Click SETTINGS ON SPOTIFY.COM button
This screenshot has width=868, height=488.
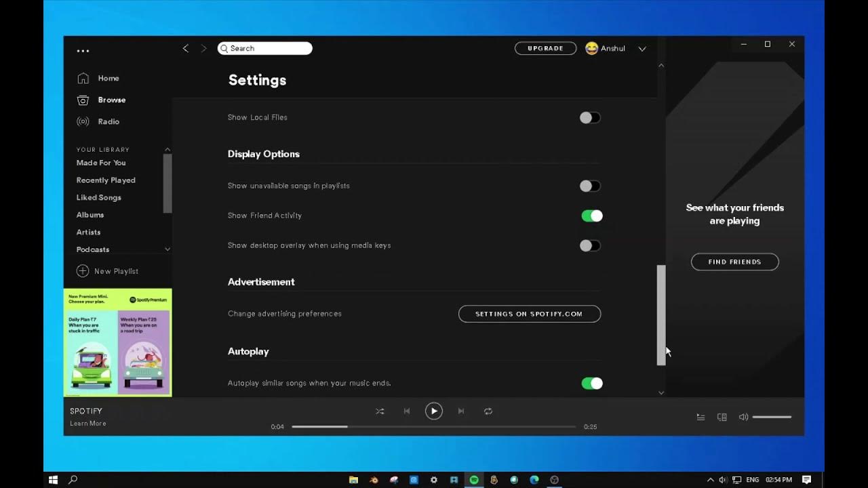pos(530,314)
